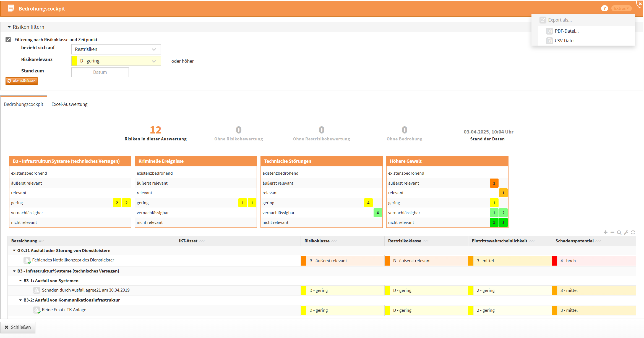This screenshot has height=338, width=644.
Task: Open table settings wrench icon
Action: click(626, 232)
